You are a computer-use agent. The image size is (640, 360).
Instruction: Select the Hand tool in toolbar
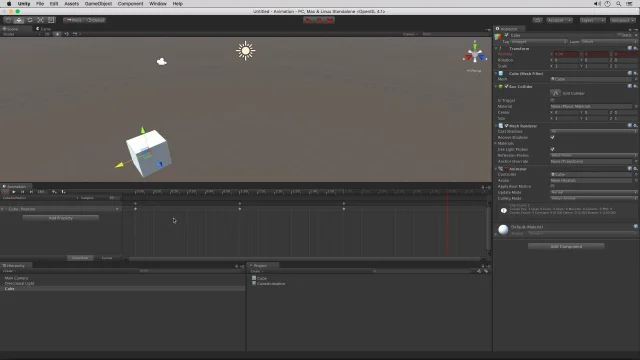click(x=8, y=20)
